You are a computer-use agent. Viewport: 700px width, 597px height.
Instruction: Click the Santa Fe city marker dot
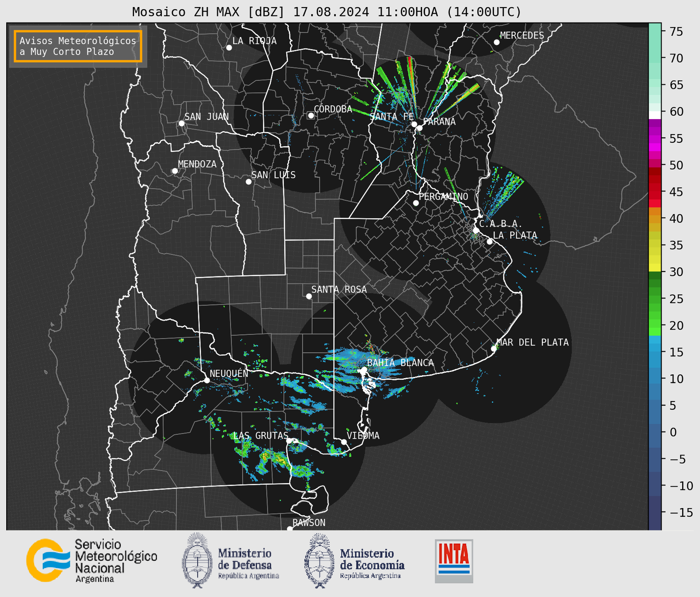414,124
